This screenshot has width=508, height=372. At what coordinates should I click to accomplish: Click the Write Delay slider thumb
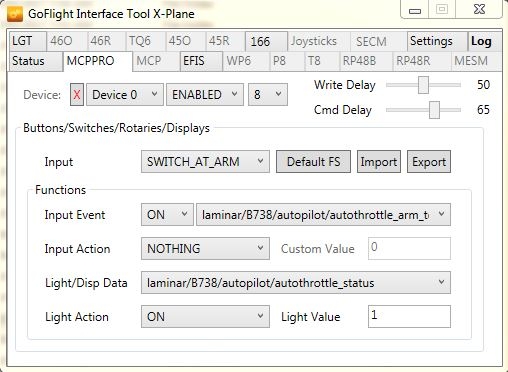pos(423,85)
